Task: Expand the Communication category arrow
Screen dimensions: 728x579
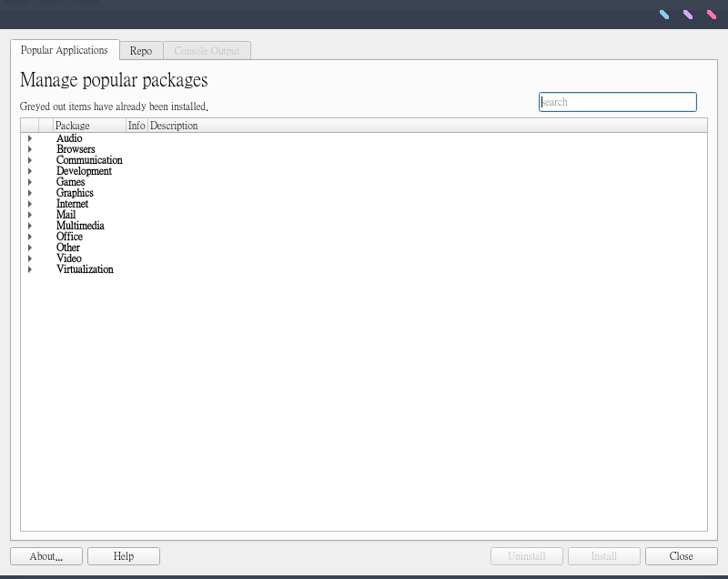Action: click(x=30, y=160)
